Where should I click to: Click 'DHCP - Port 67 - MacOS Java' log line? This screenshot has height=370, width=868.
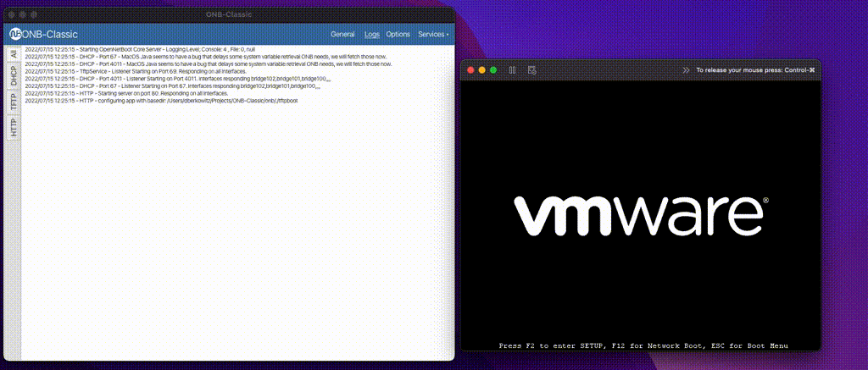pos(206,57)
